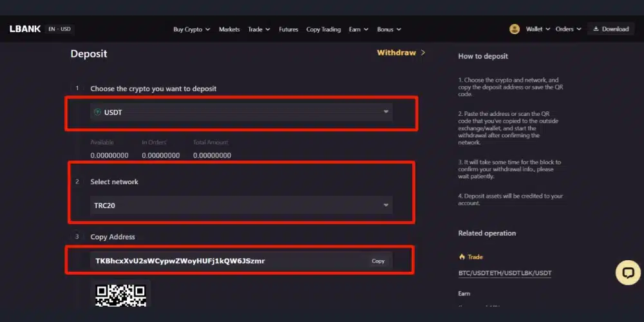Open ETH/USDT trading pair link

(x=505, y=272)
